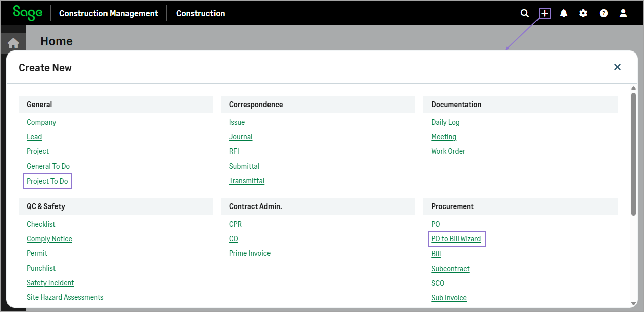Click the help question mark icon
Image resolution: width=644 pixels, height=312 pixels.
[x=603, y=13]
